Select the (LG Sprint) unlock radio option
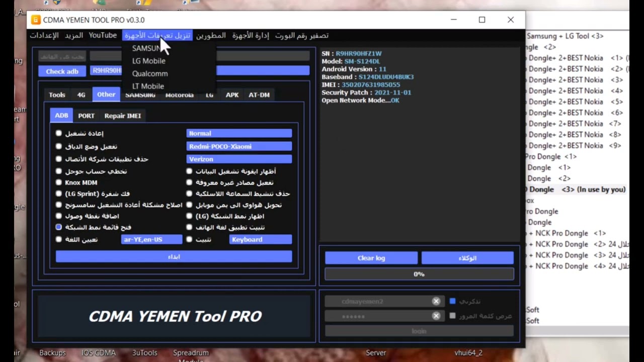 coord(59,194)
